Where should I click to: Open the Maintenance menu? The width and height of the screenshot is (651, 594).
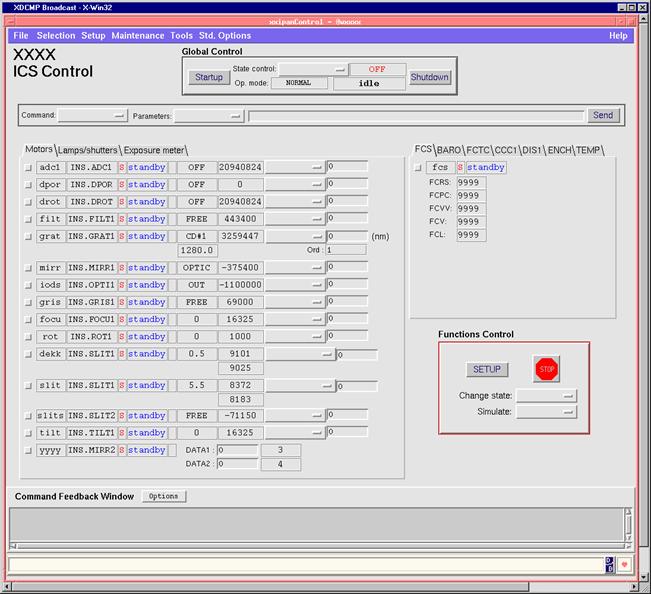[137, 35]
